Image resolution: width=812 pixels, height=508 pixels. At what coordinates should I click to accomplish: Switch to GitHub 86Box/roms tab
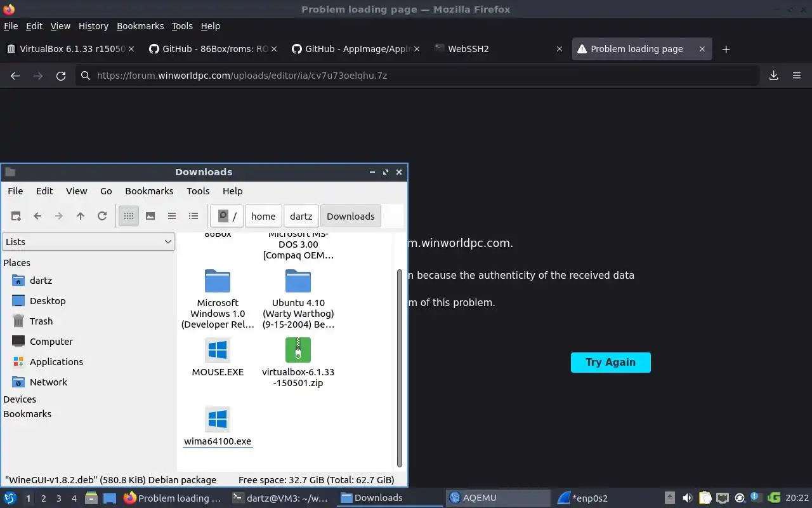(213, 49)
